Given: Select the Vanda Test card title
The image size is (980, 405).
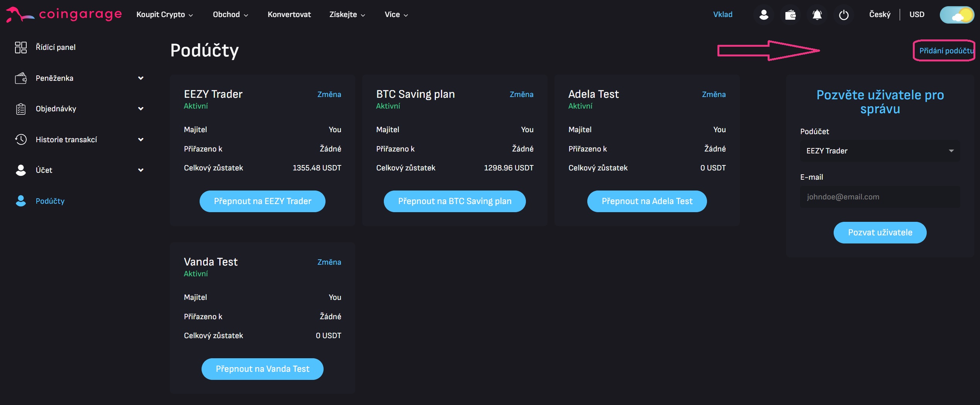Looking at the screenshot, I should (211, 262).
